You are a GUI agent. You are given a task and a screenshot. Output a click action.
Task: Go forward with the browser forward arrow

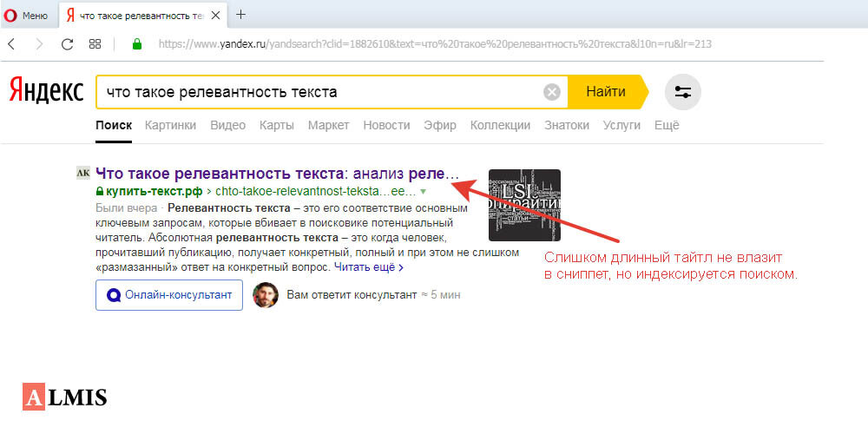pos(39,44)
